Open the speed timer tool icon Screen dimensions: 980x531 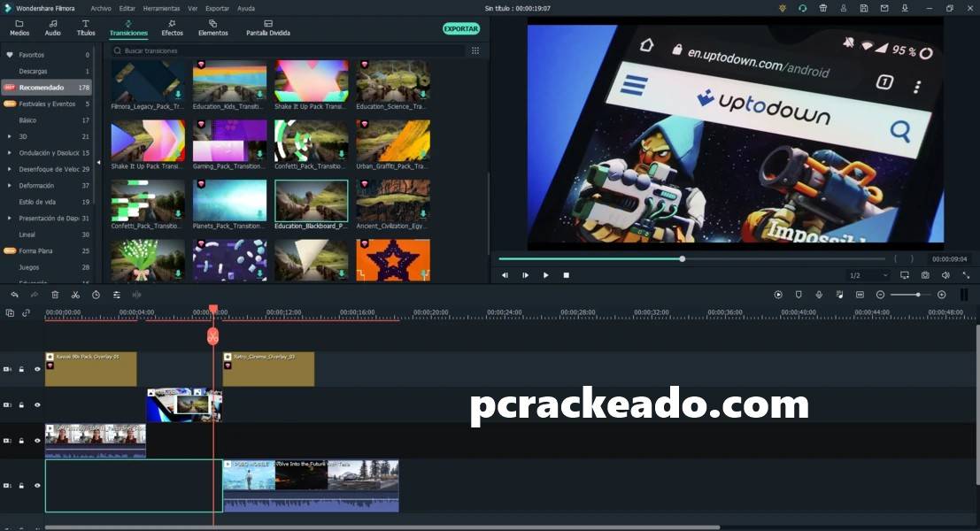pyautogui.click(x=96, y=295)
